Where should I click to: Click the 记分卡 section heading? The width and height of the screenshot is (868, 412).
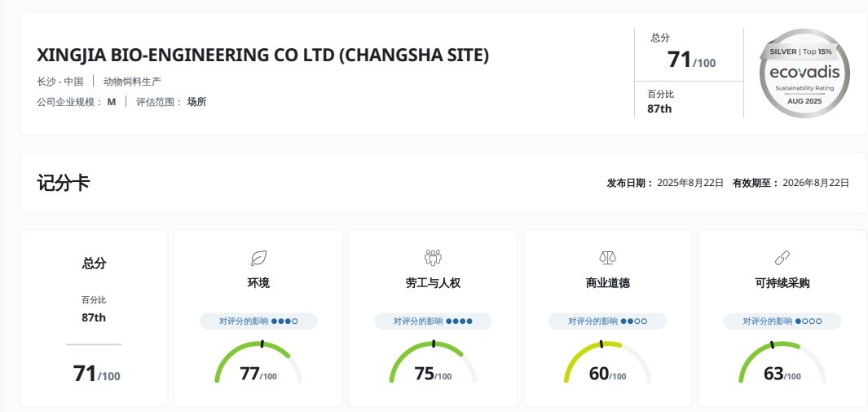coord(63,183)
